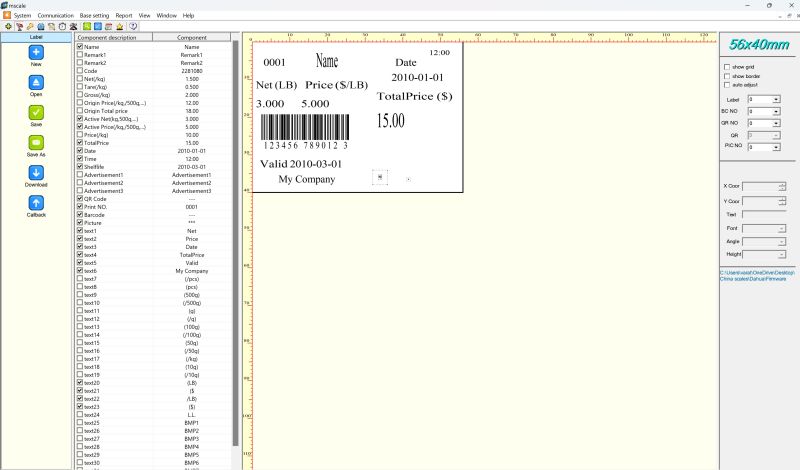Enable the show grid checkbox
Viewport: 800px width, 470px height.
727,67
